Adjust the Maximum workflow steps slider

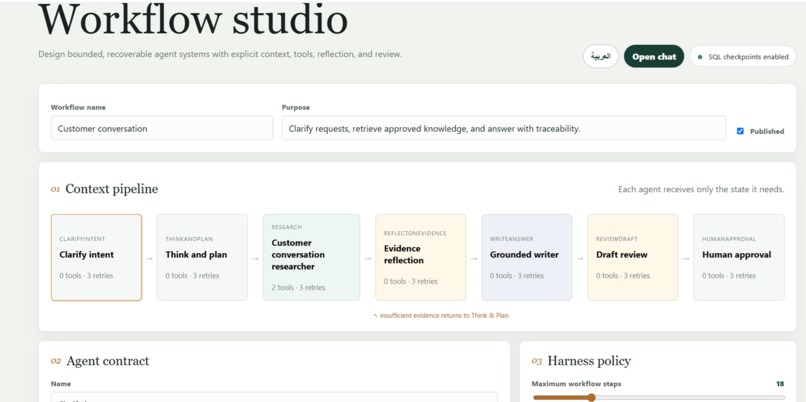tap(658, 397)
